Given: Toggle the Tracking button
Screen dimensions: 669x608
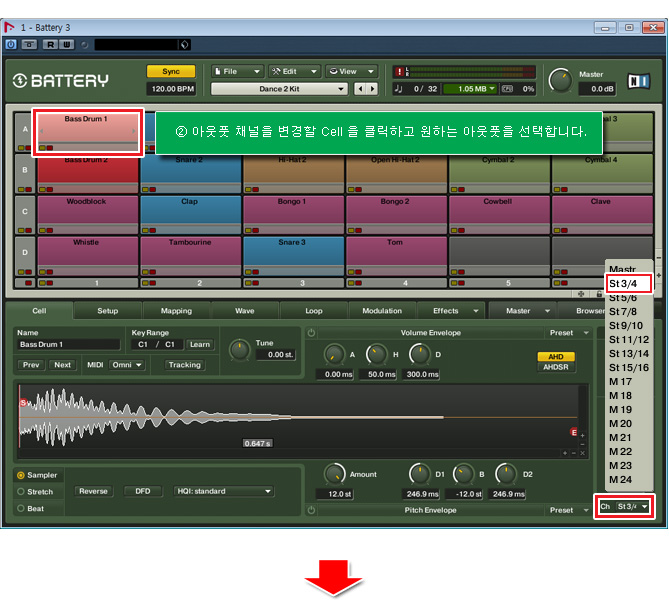Looking at the screenshot, I should (184, 365).
